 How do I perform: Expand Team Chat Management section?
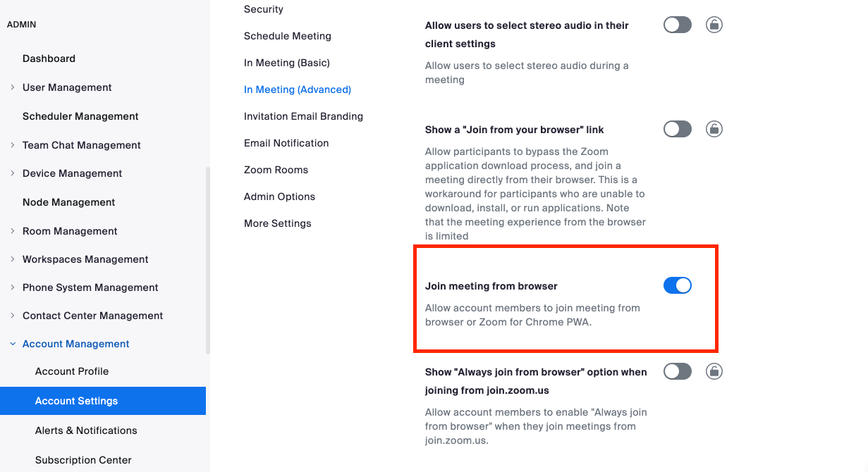[13, 145]
